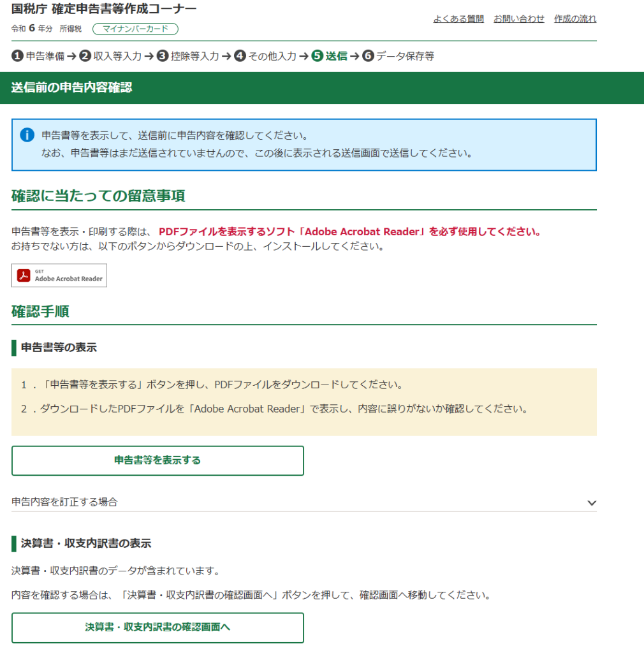Open the よくある質問 link
The image size is (644, 653).
pyautogui.click(x=458, y=19)
